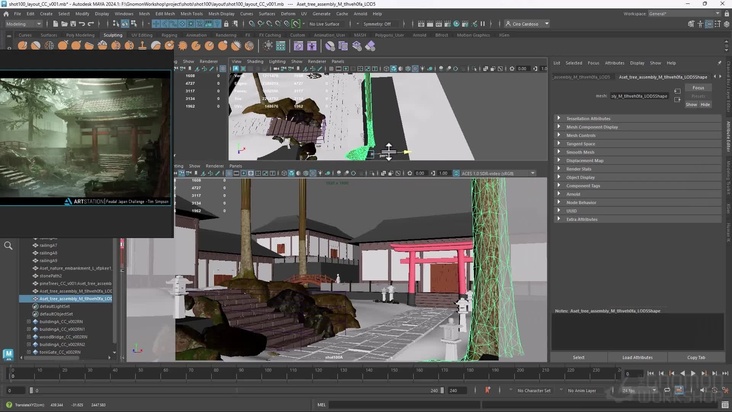Select the stonePath2 outliner item
This screenshot has width=732, height=412.
48,276
